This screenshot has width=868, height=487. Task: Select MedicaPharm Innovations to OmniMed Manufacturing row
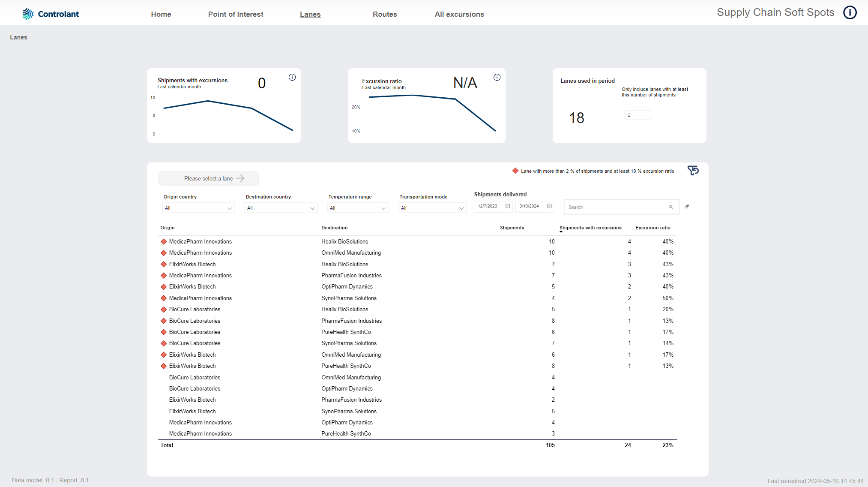(418, 253)
